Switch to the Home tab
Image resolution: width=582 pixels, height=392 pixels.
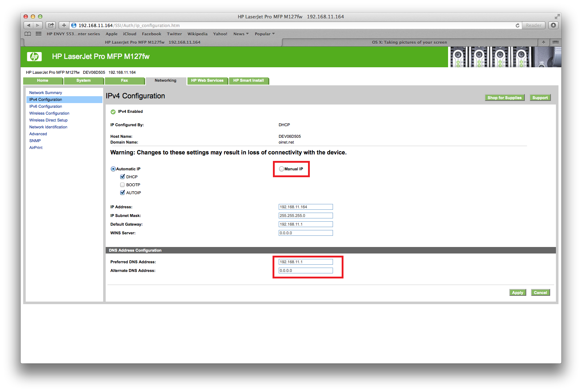pos(43,81)
